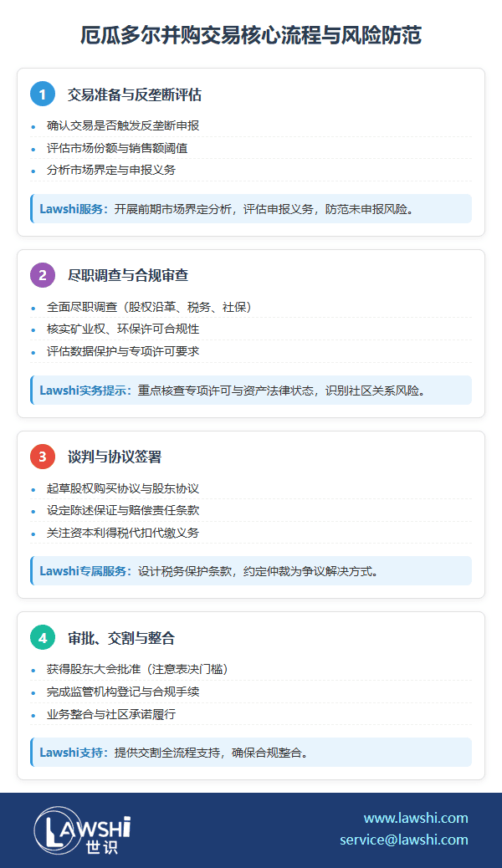The height and width of the screenshot is (868, 502).
Task: Click the 谈判与协议签署 section heading
Action: pyautogui.click(x=115, y=457)
